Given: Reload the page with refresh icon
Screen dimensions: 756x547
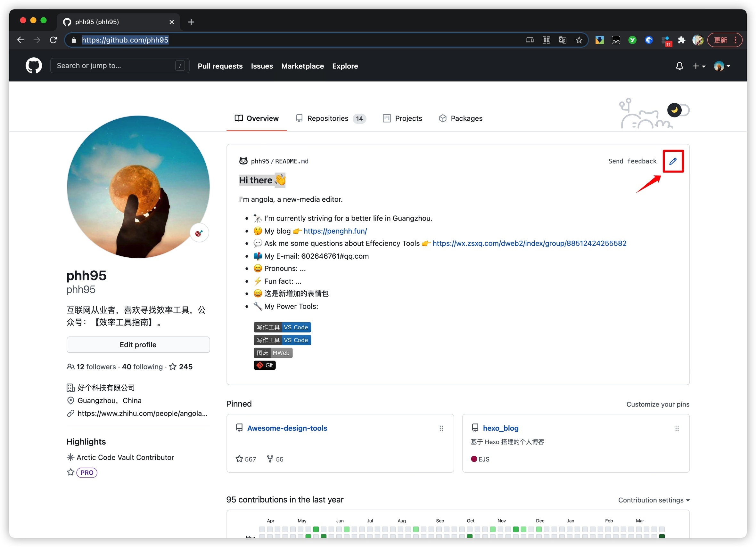Looking at the screenshot, I should click(53, 40).
